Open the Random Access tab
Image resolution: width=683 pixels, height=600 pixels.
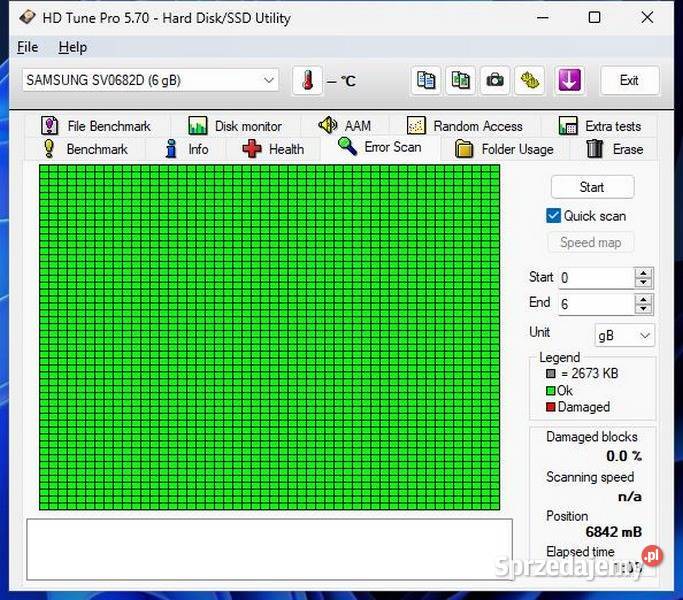(464, 126)
